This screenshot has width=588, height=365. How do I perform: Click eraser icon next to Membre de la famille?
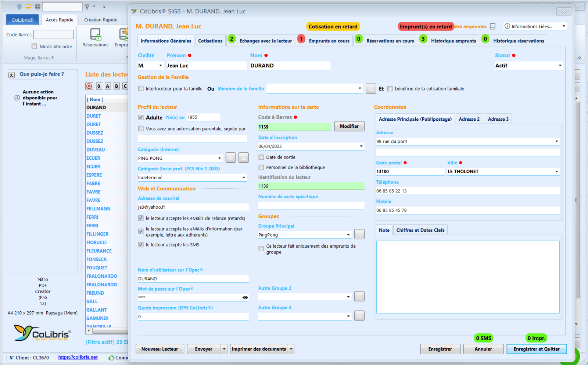point(371,89)
